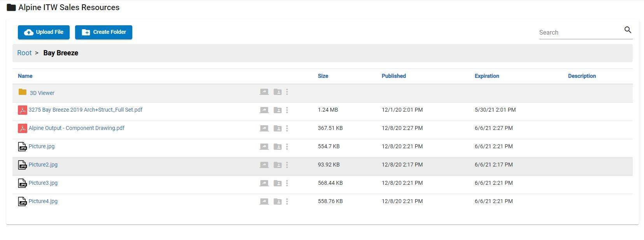Expand more options for 3275 Bay Breeze PDF
Screen dimensions: 644x240
click(x=287, y=110)
